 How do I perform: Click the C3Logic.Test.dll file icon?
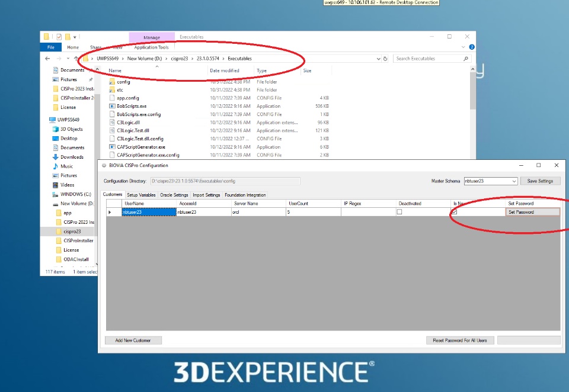112,130
